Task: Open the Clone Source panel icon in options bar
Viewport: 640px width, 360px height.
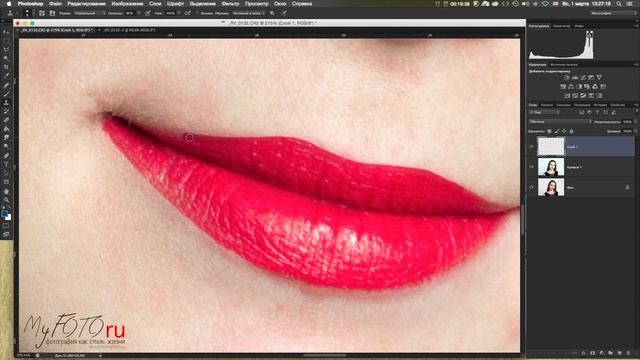Action: coord(52,13)
